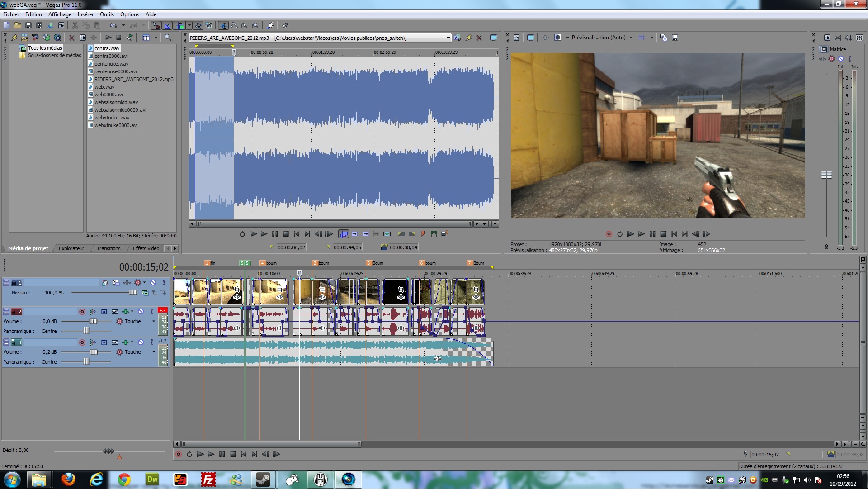Click the Project Media search magnifier
This screenshot has height=489, width=868.
coord(168,38)
